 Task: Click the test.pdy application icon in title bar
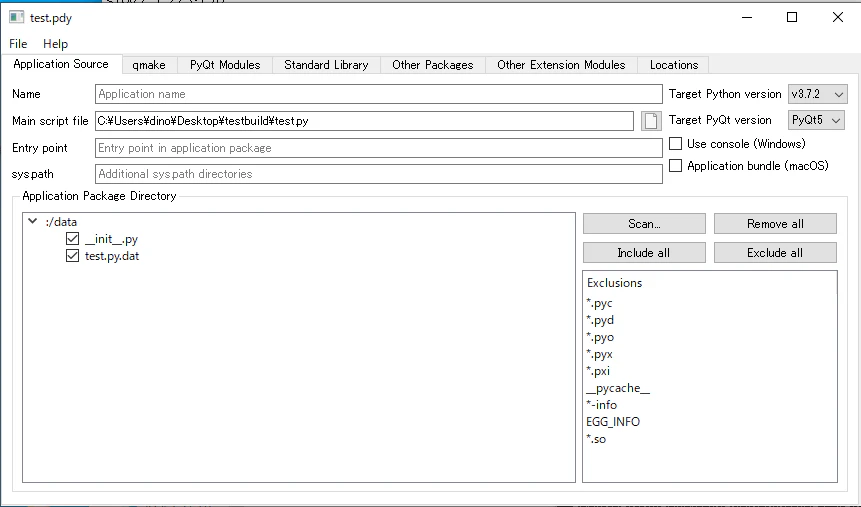[16, 18]
